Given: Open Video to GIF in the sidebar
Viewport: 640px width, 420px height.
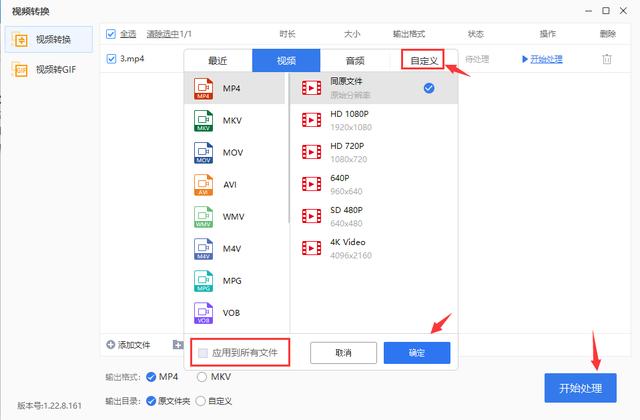Looking at the screenshot, I should pyautogui.click(x=48, y=70).
